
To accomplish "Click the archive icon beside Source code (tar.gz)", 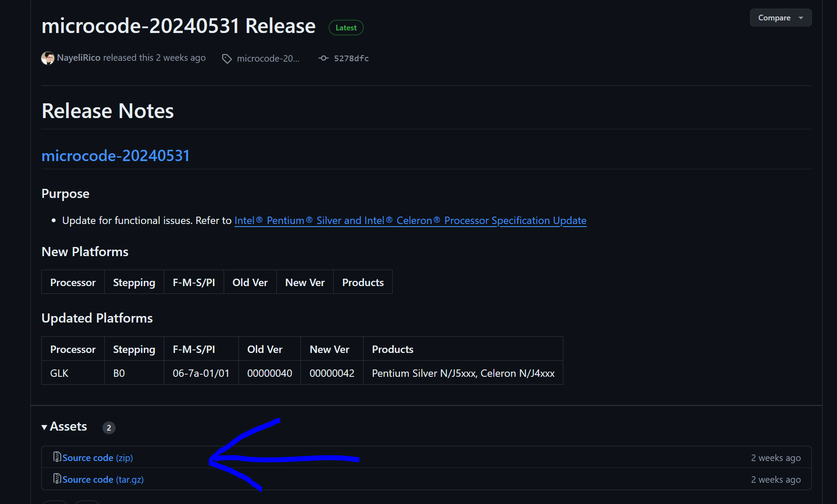I will coord(57,479).
